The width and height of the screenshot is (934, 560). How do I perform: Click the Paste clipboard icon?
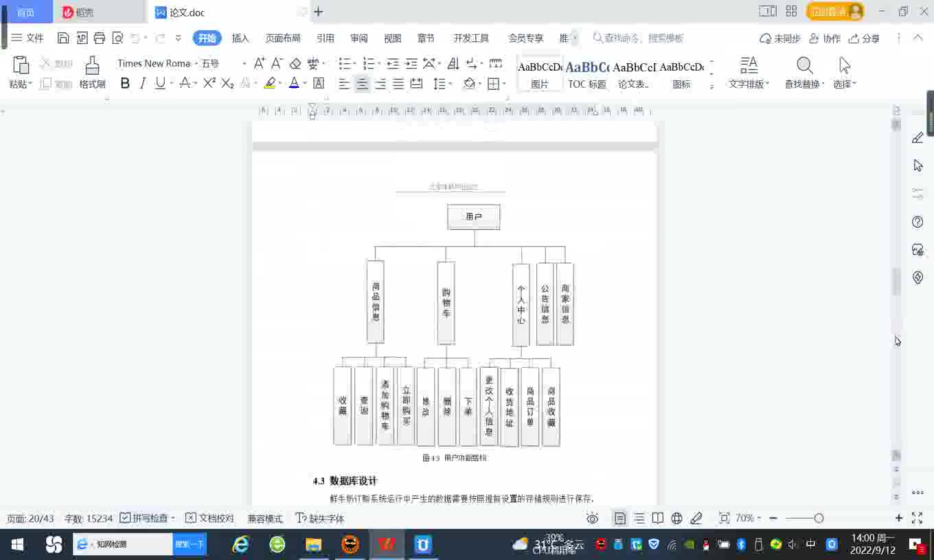(x=21, y=65)
